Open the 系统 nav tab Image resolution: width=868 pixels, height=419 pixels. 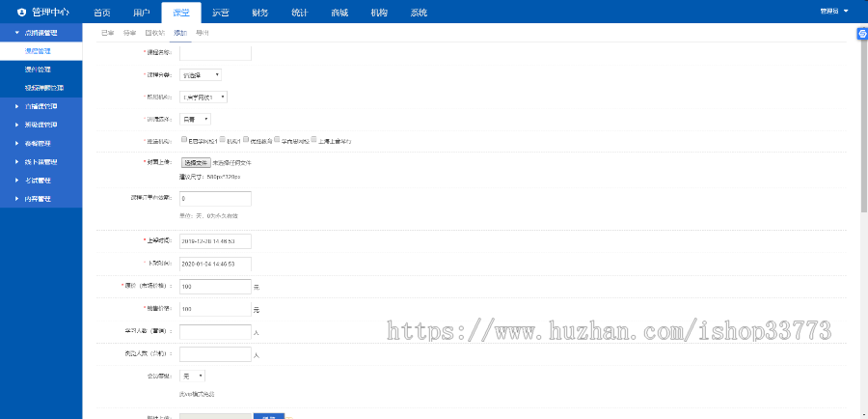(420, 13)
